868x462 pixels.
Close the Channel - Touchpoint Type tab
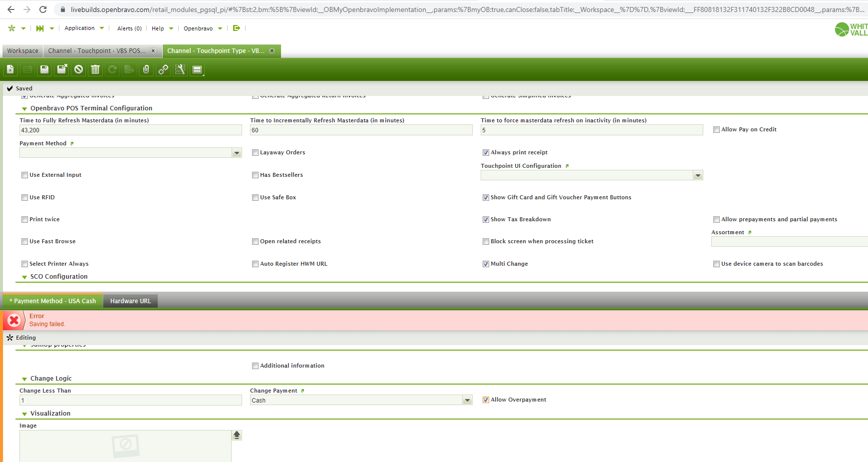tap(272, 51)
